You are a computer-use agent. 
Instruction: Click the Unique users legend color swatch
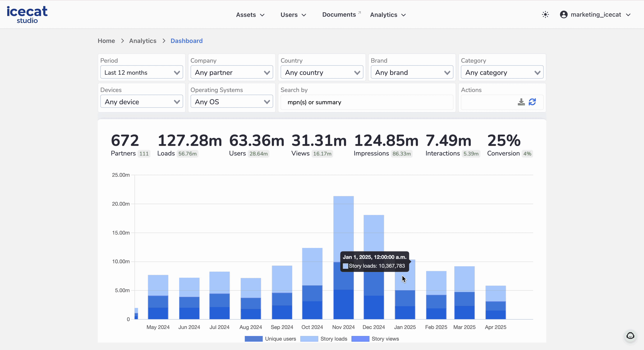[253, 339]
